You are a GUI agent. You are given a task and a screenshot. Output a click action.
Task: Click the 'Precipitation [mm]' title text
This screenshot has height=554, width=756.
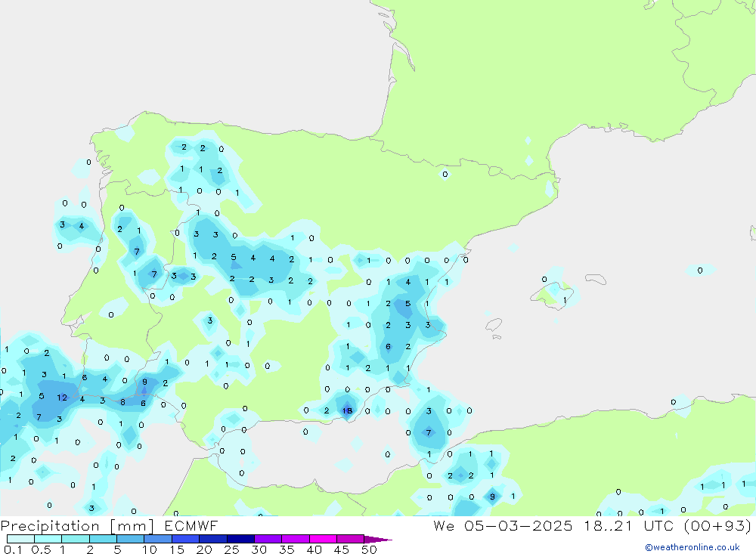tap(77, 526)
